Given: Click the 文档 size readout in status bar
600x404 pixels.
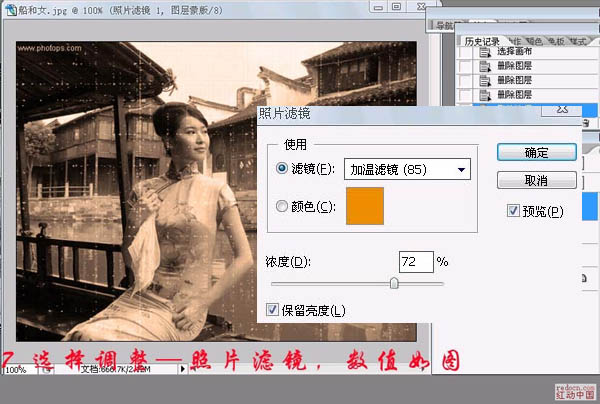Looking at the screenshot, I should pos(116,369).
